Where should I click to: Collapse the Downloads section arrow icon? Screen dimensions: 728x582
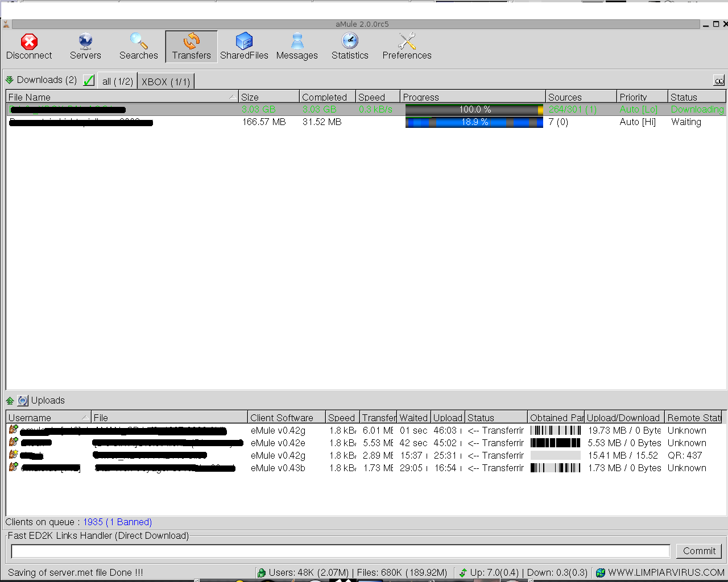[x=9, y=80]
